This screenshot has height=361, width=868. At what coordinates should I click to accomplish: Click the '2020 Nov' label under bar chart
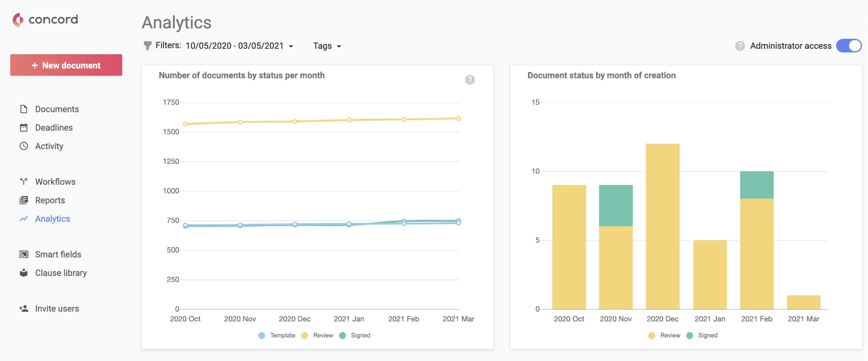tap(616, 319)
